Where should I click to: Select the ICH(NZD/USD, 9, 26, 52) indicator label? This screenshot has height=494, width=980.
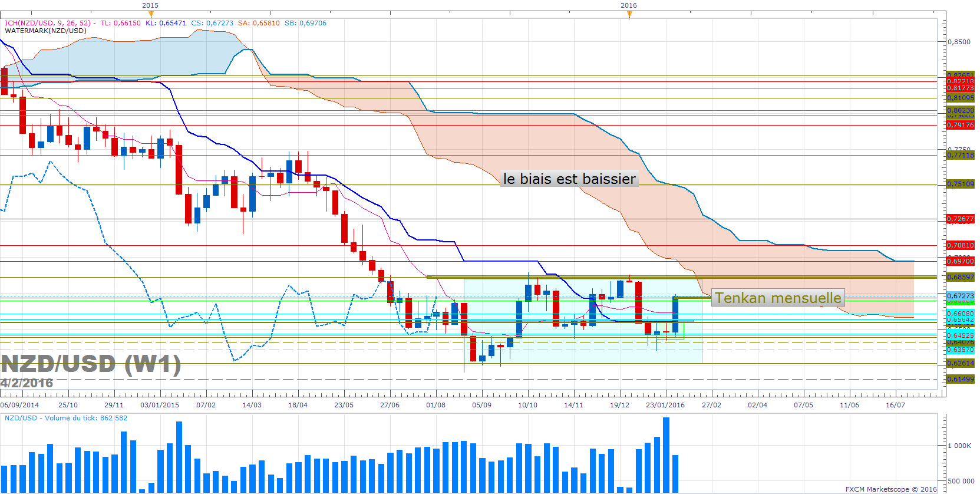tap(48, 23)
